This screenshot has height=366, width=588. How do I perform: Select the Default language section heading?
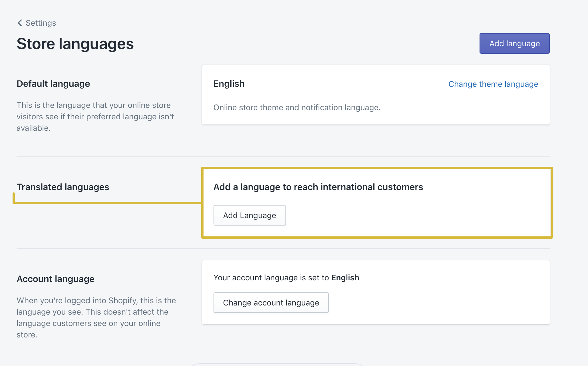(53, 84)
